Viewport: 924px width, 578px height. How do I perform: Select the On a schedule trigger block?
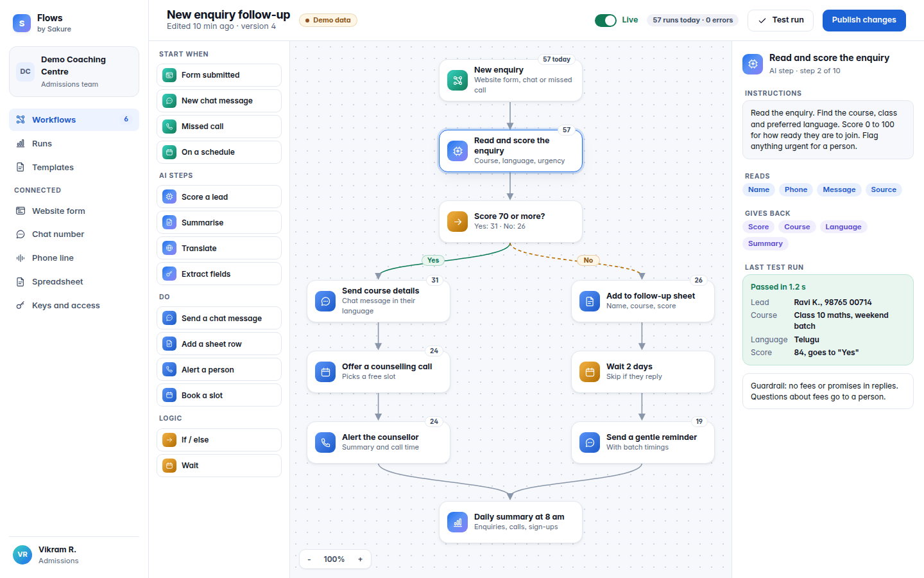219,152
